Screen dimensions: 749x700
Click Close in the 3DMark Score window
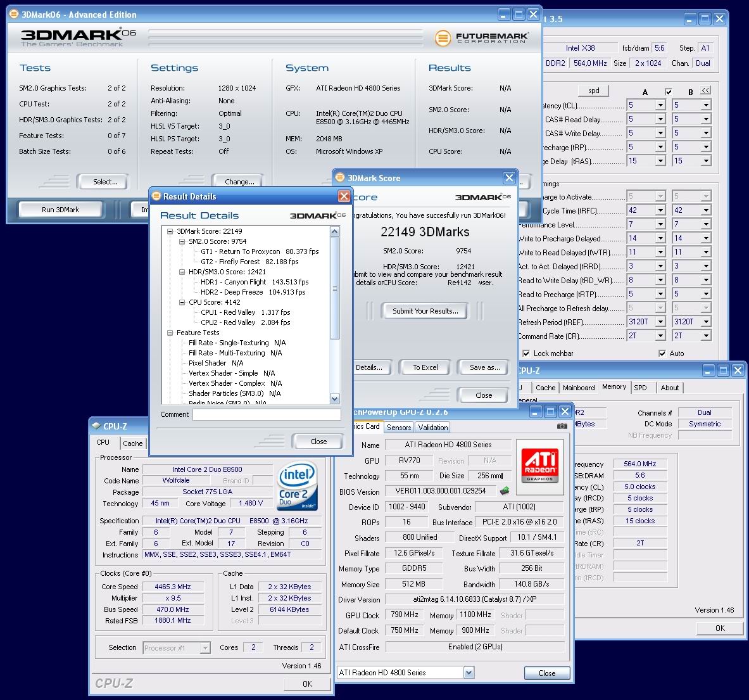[x=484, y=395]
